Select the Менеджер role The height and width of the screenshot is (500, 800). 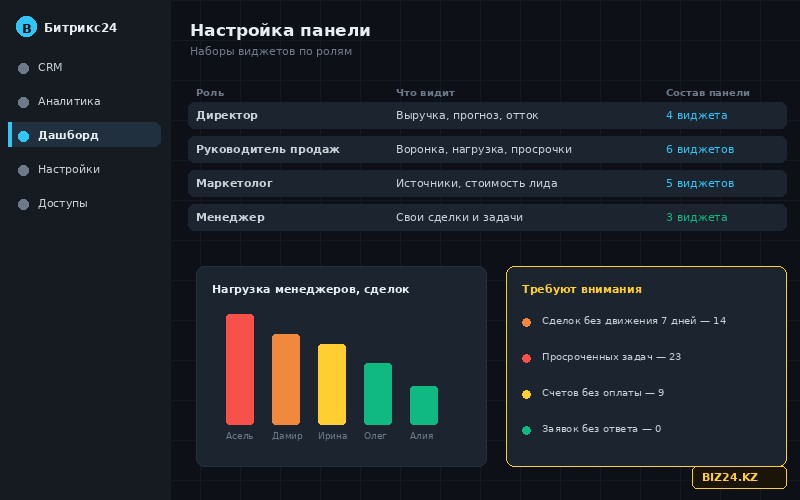pyautogui.click(x=487, y=217)
